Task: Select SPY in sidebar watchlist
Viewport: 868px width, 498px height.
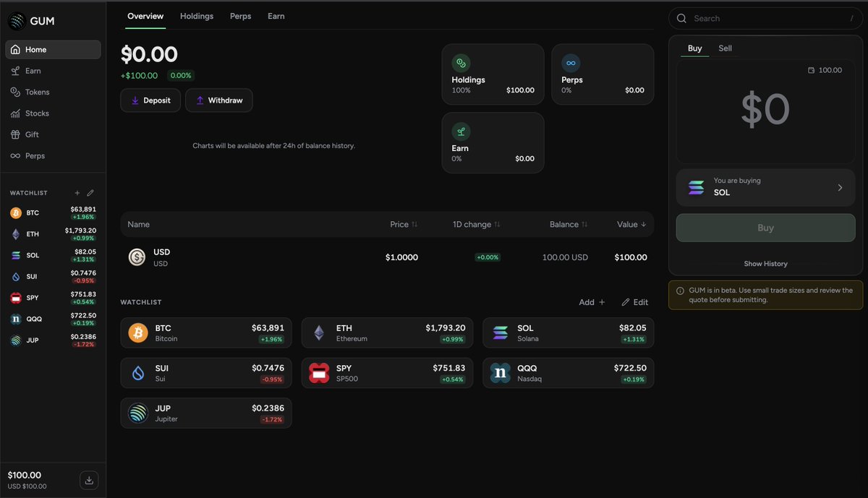Action: (53, 298)
